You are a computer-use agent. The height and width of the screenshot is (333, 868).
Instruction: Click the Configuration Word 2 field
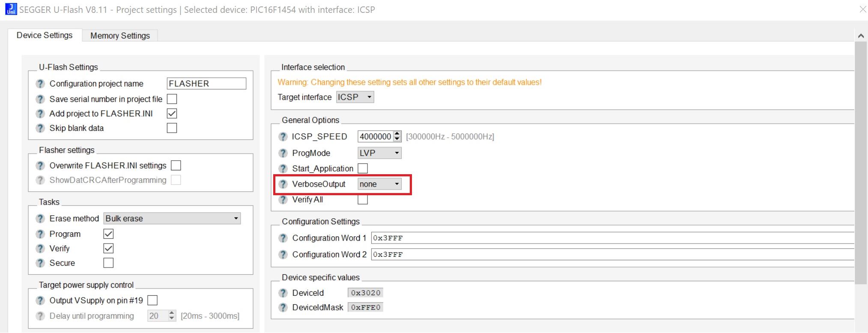point(612,254)
